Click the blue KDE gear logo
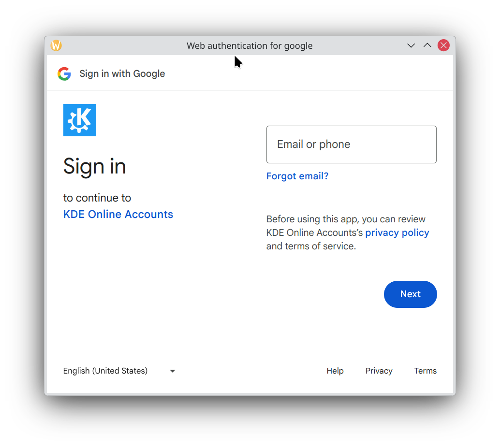The height and width of the screenshot is (448, 500). [79, 120]
